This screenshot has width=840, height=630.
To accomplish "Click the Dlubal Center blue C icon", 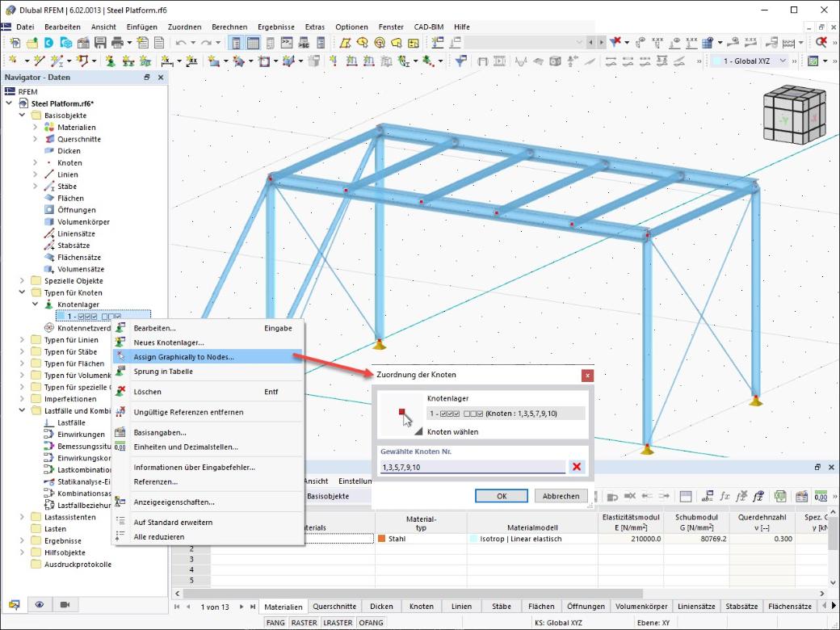I will point(48,42).
